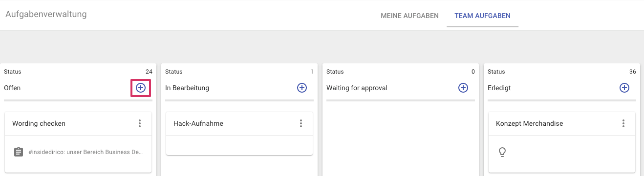Add a new task in the Offen column

[141, 88]
